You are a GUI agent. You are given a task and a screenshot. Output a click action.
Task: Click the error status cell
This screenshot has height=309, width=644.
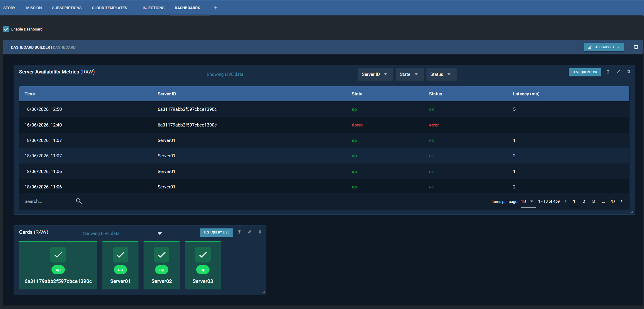pos(434,125)
